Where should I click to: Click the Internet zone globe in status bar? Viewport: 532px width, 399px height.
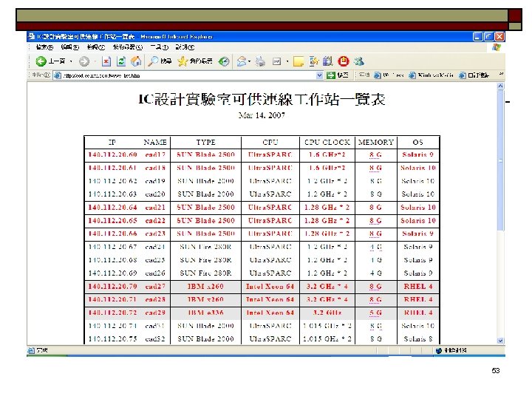coord(439,350)
